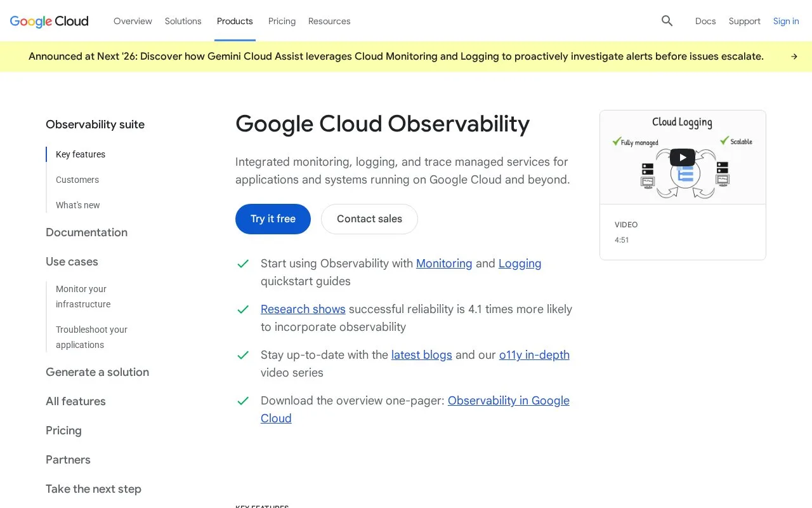
Task: Go to Documentation in sidebar
Action: tap(86, 232)
